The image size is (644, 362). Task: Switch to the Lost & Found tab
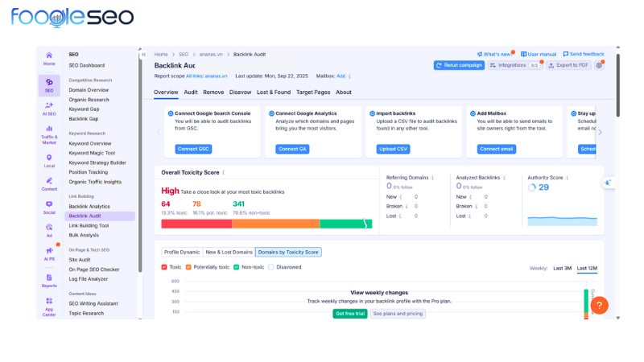click(x=274, y=93)
